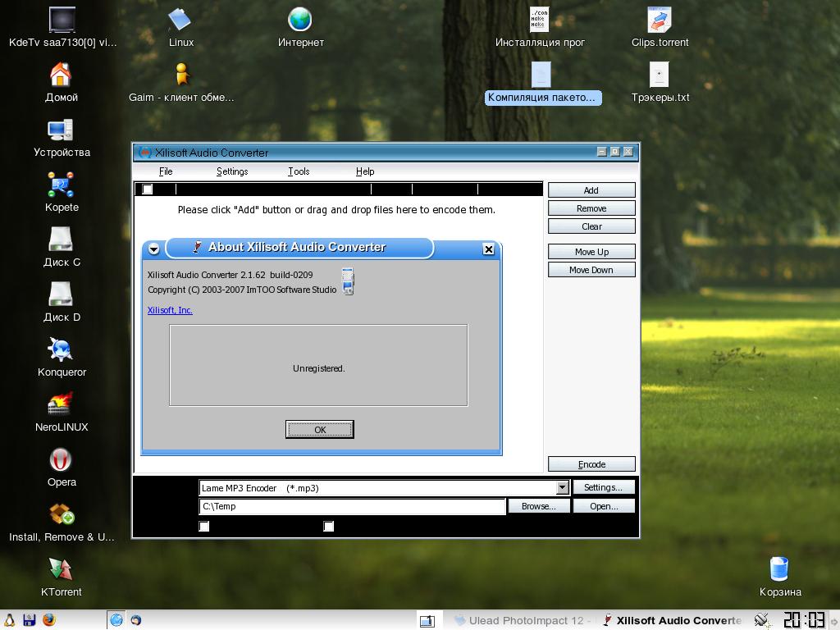The width and height of the screenshot is (840, 630).
Task: Click the Xilisoft logo icon in the main title bar
Action: pos(144,153)
